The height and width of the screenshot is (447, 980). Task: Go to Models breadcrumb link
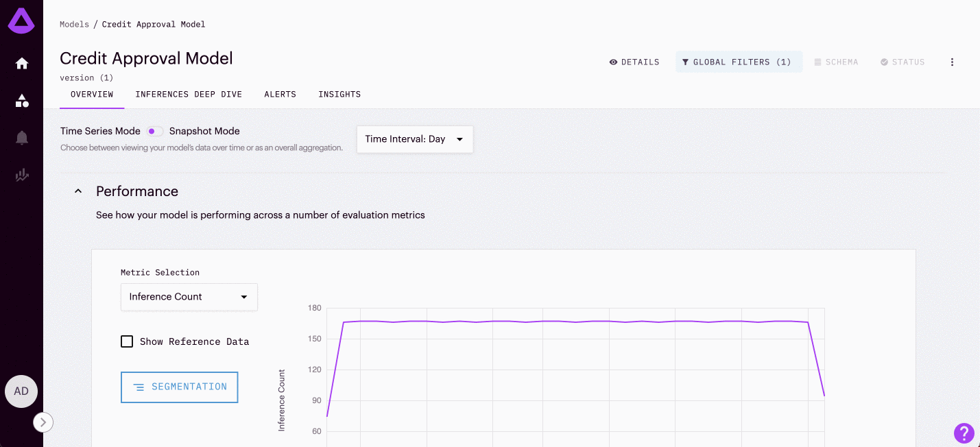[74, 25]
